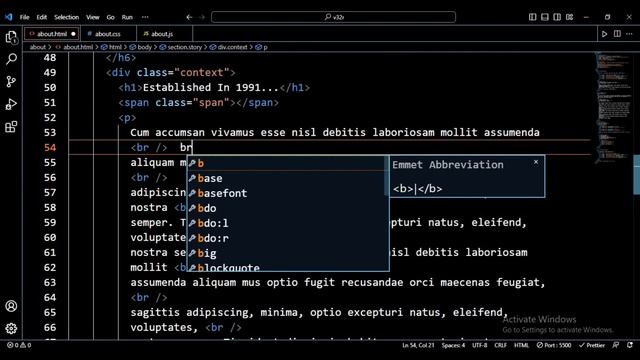
Task: Change language mode via 'HTML'
Action: point(521,345)
